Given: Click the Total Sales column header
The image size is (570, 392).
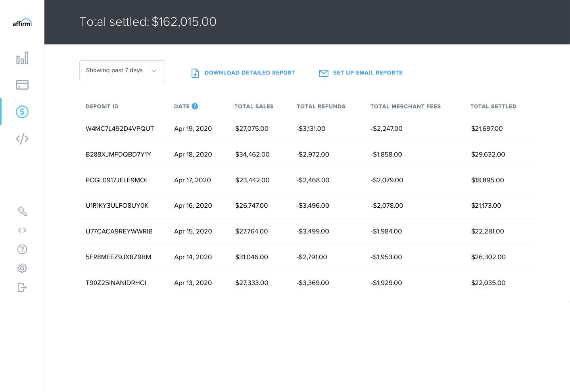Looking at the screenshot, I should point(254,106).
